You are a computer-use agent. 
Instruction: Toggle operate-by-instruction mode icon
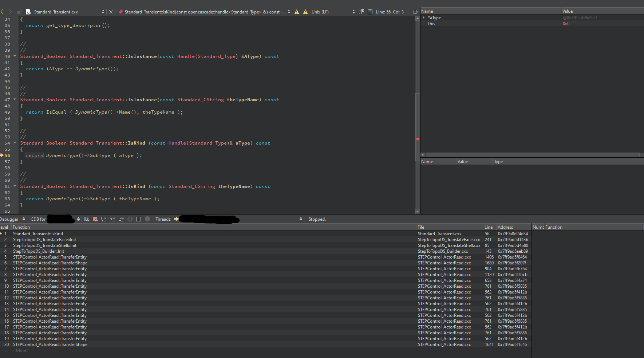pyautogui.click(x=138, y=219)
